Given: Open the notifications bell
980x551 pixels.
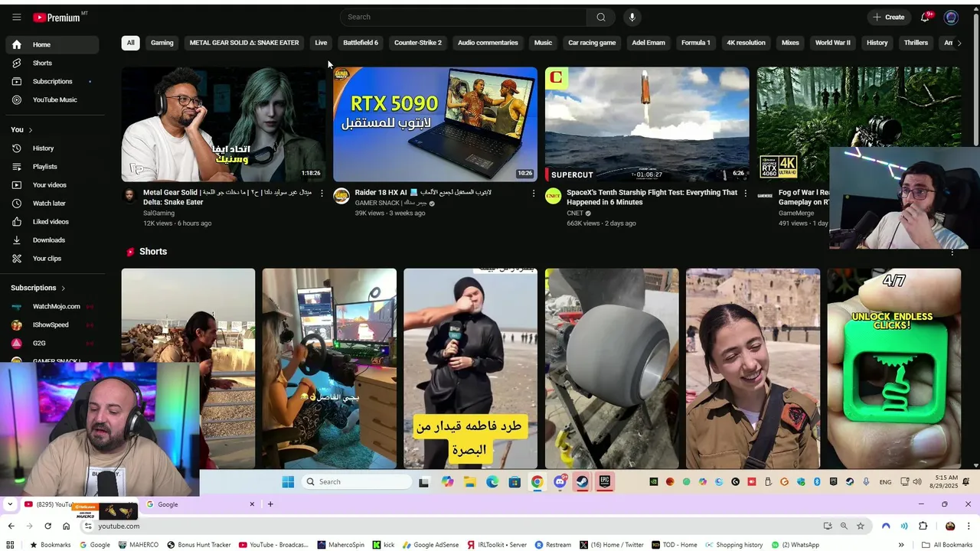Looking at the screenshot, I should 925,17.
